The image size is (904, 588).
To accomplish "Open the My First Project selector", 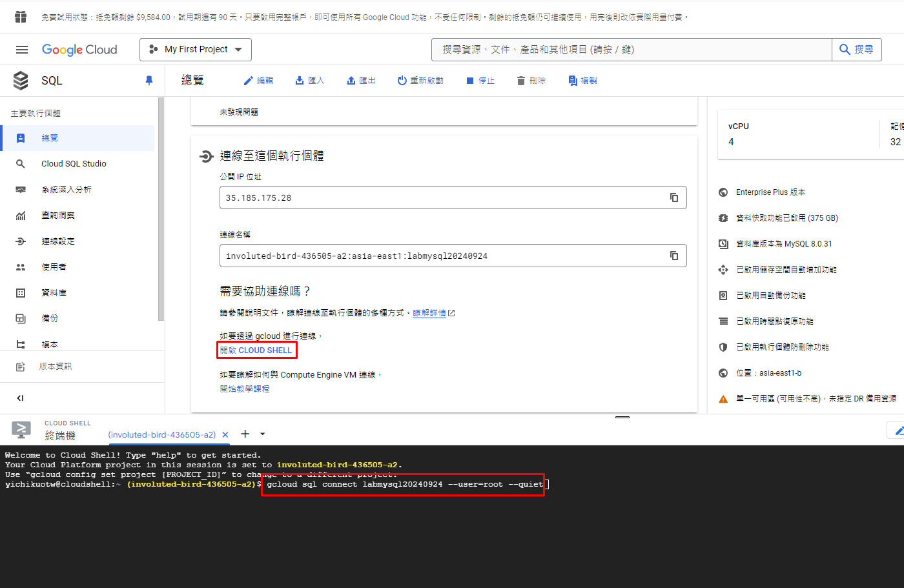I will [x=196, y=50].
